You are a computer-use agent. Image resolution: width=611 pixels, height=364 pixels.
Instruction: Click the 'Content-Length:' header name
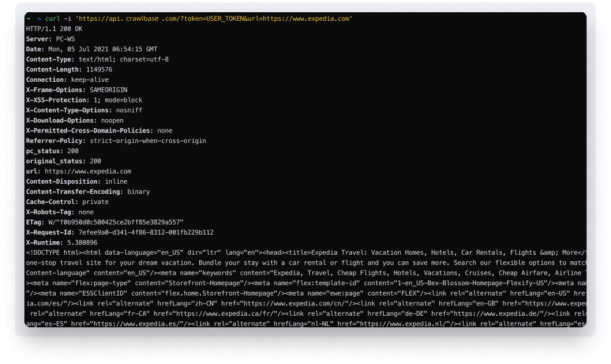(x=54, y=69)
